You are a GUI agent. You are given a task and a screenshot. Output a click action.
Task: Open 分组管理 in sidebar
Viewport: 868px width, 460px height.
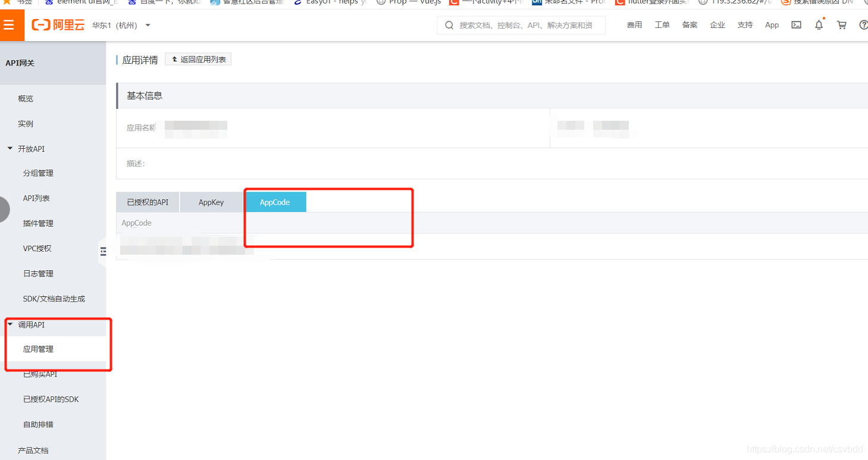[38, 173]
